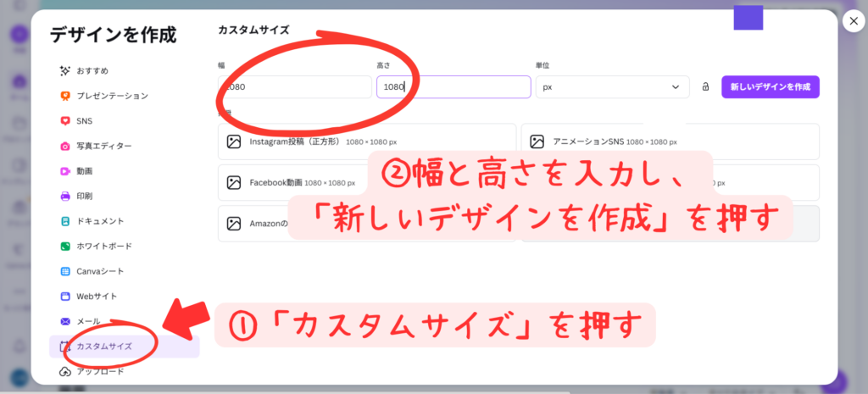Click the メール envelope icon

65,321
